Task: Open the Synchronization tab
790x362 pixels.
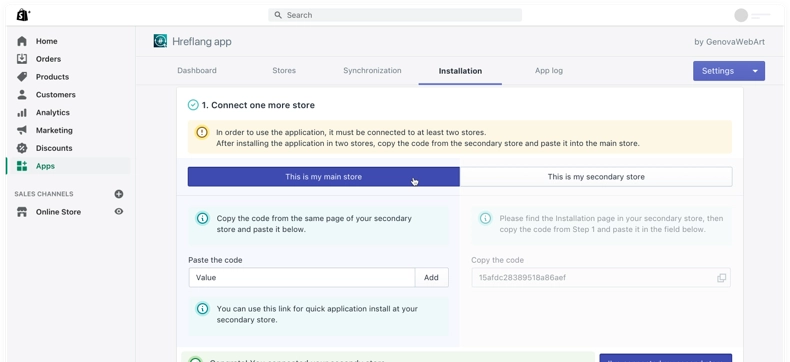Action: pos(372,70)
